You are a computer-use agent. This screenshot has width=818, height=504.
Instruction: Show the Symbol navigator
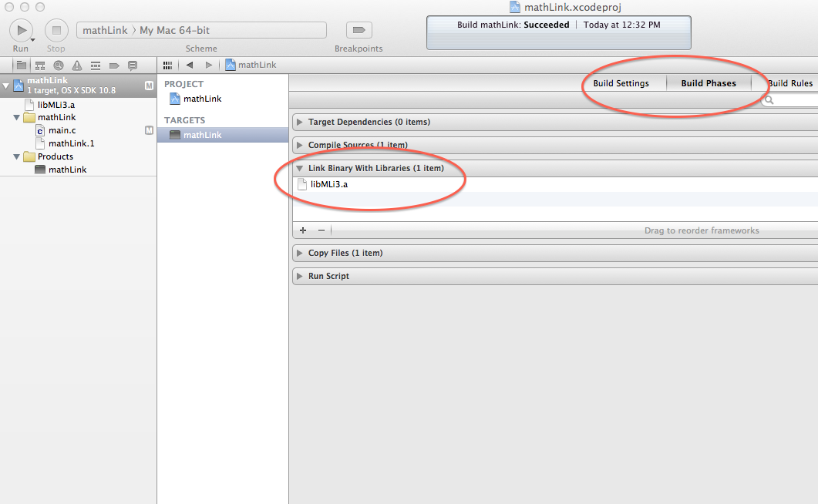39,66
